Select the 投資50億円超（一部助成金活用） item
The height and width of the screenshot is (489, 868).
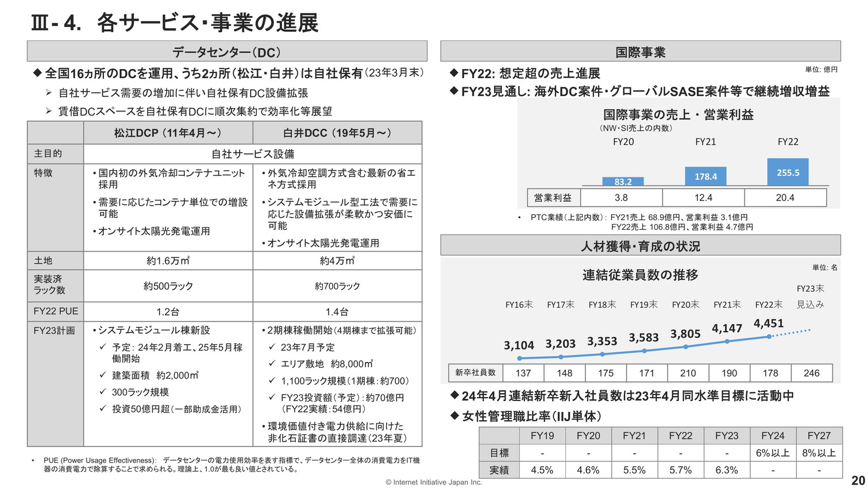pos(170,409)
